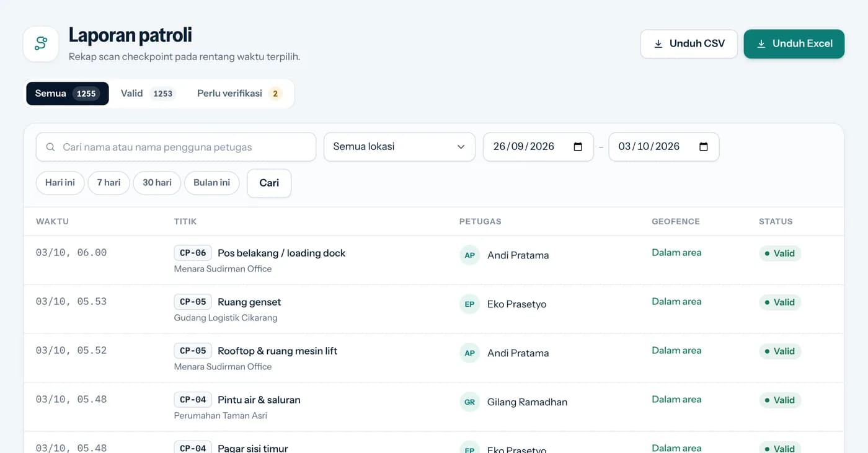
Task: Click Valid status badge in 06.00 row
Action: tap(780, 253)
